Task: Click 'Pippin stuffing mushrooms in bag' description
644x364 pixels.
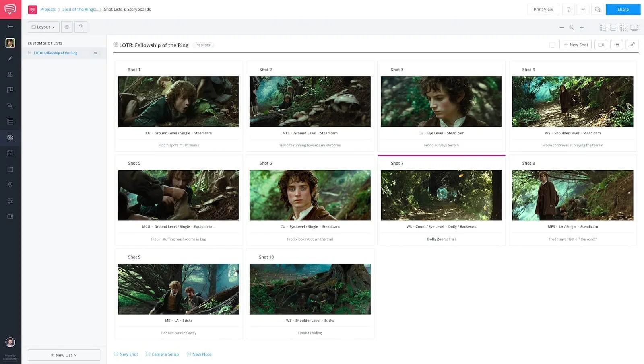Action: click(179, 239)
